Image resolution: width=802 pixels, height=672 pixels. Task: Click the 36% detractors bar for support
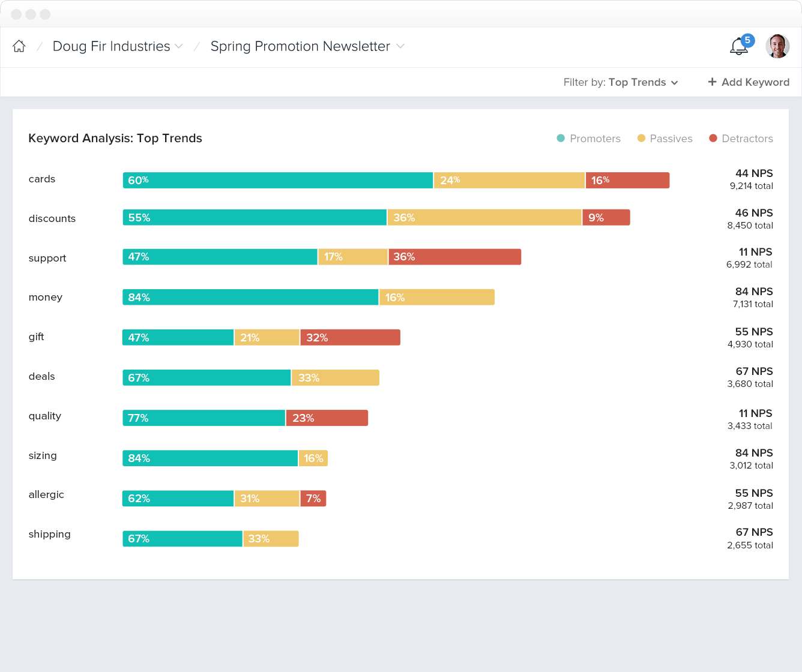(x=455, y=257)
